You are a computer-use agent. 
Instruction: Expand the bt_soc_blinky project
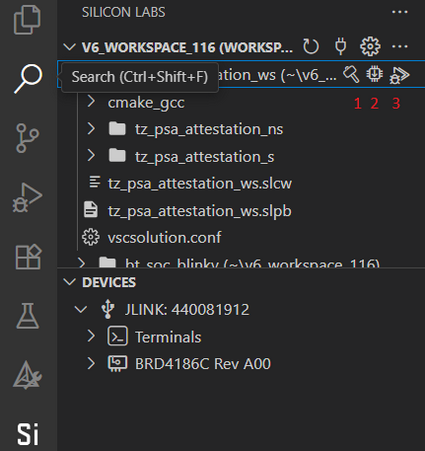point(81,262)
